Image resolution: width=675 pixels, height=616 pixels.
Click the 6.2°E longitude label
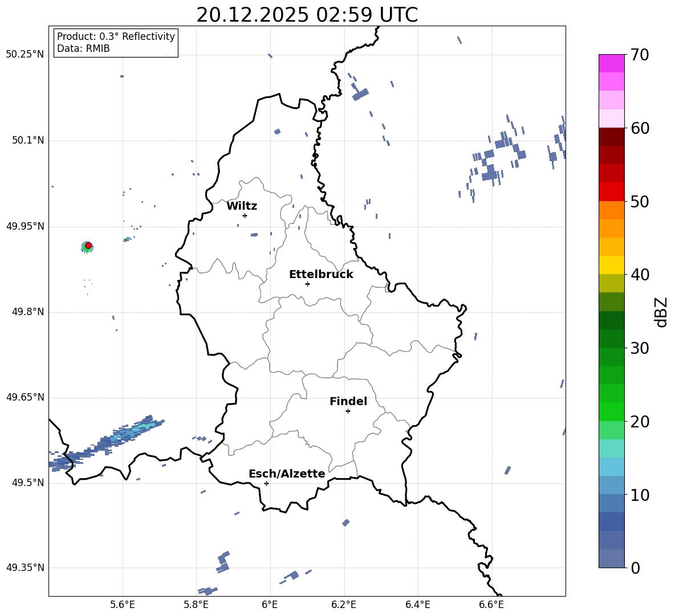click(344, 605)
